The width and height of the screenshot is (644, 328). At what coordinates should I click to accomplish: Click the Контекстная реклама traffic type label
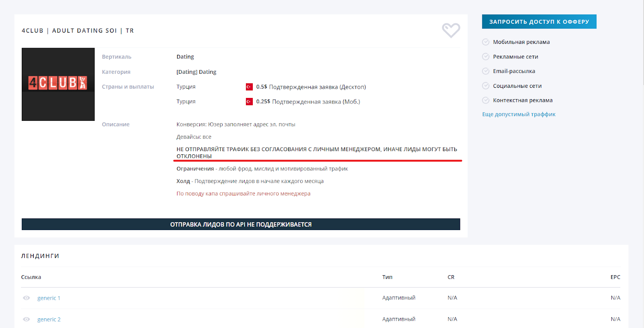(523, 100)
